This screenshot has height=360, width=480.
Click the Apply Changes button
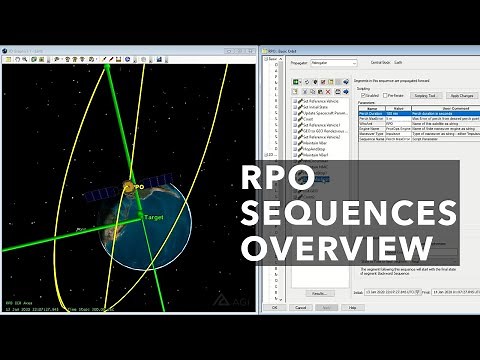(x=462, y=95)
